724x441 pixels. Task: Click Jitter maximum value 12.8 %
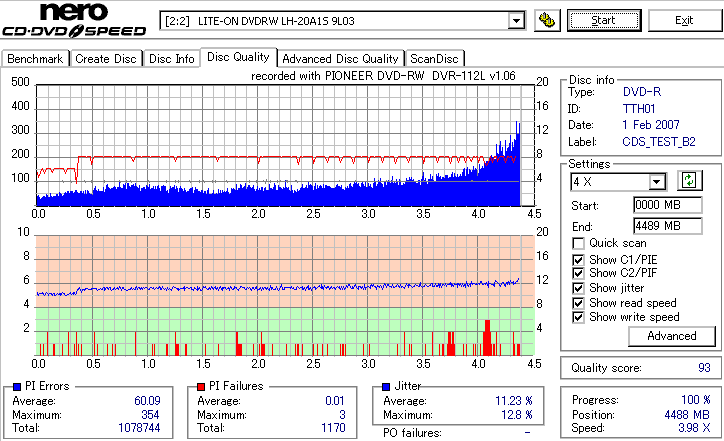click(x=517, y=414)
